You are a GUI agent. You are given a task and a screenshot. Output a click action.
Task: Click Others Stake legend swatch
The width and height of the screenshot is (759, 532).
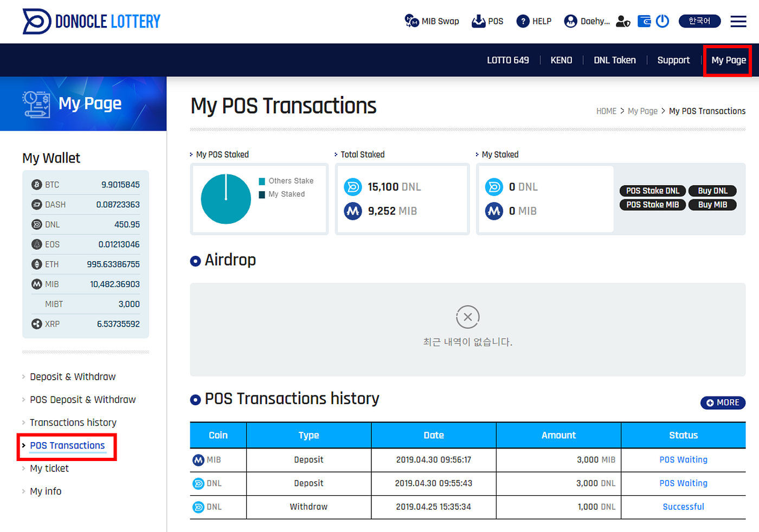pyautogui.click(x=262, y=181)
